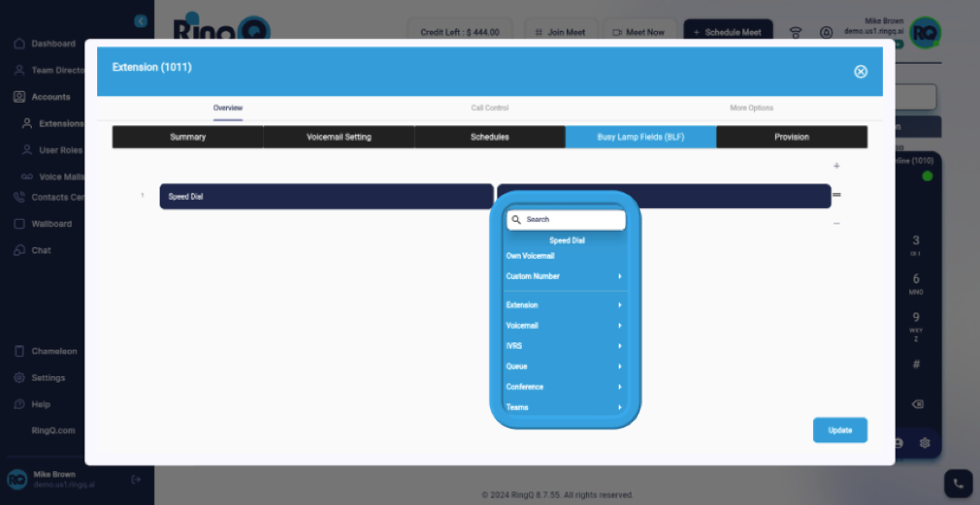Click the Schedule Meet button
Screen dimensions: 980x505
pos(728,33)
